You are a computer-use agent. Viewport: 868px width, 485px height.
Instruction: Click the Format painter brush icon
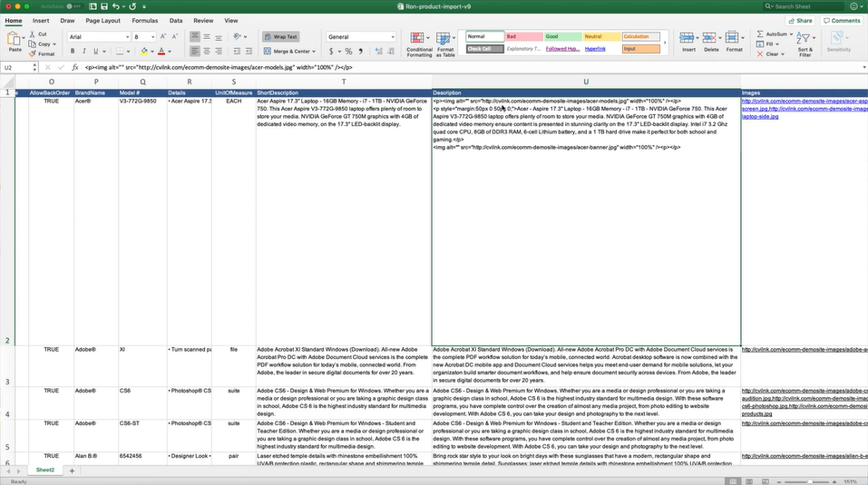pos(33,53)
